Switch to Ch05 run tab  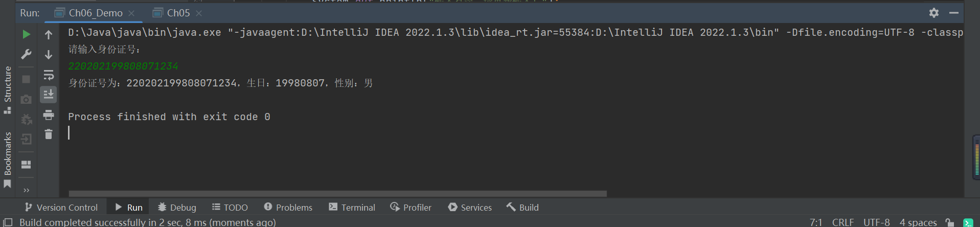pos(178,13)
